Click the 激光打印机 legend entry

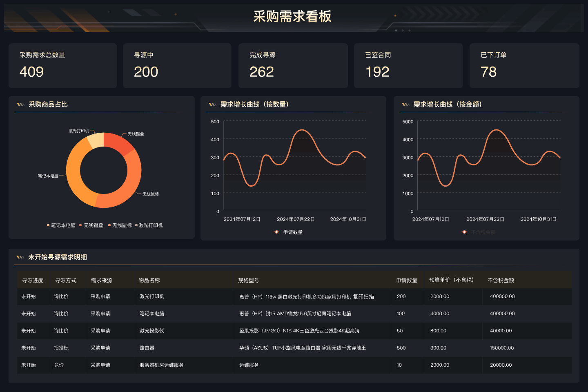[x=149, y=225]
